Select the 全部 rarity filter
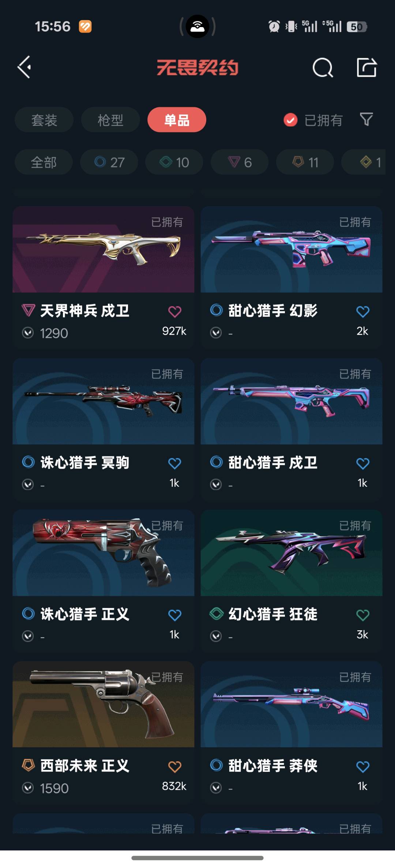This screenshot has width=395, height=868. tap(44, 162)
